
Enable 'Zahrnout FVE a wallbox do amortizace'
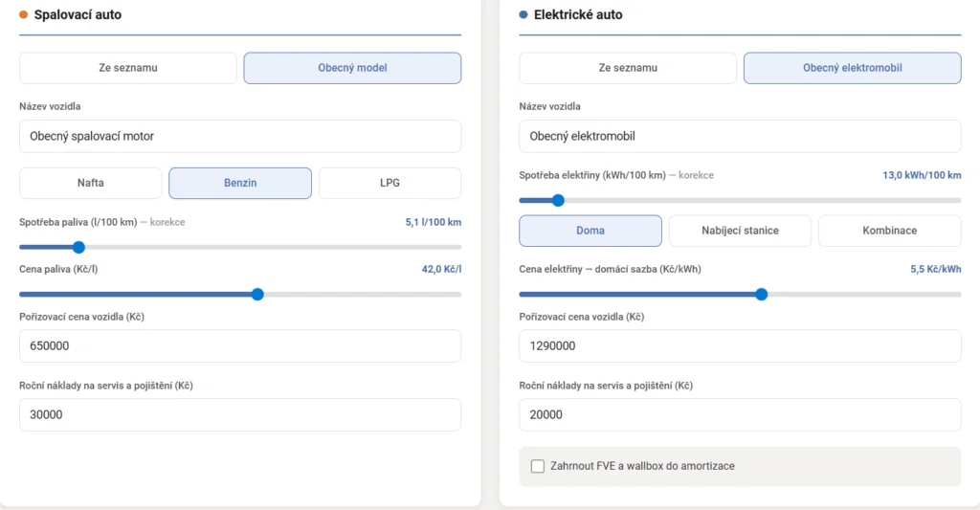click(x=538, y=466)
